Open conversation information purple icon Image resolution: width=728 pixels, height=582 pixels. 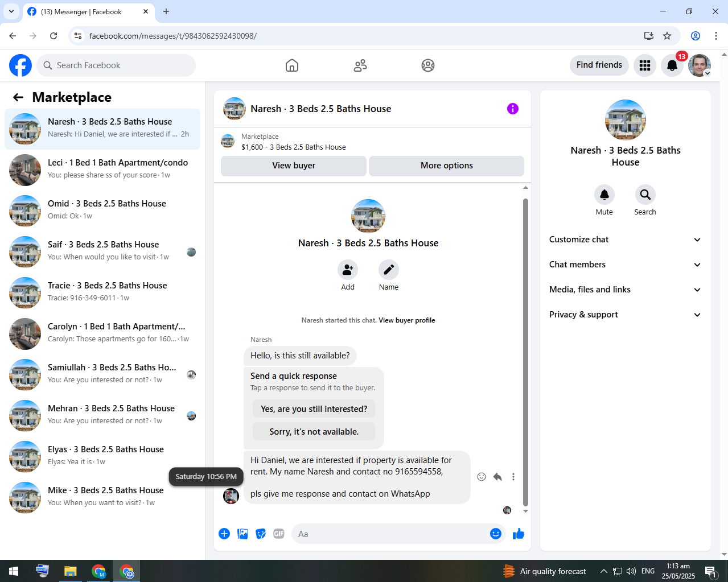point(513,109)
